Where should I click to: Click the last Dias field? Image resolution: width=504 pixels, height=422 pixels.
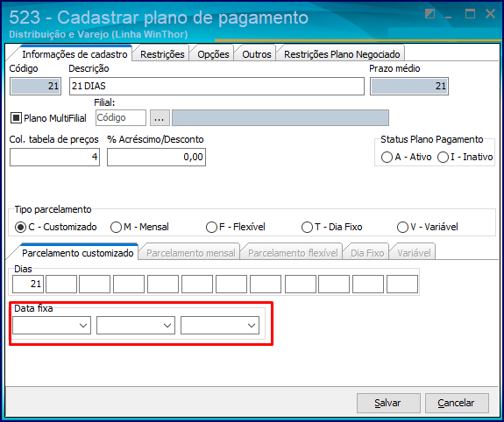[402, 284]
